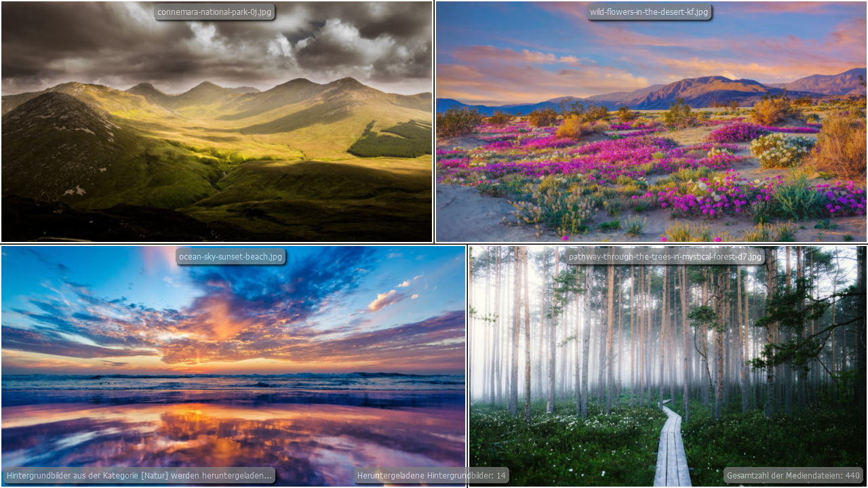Click the 'Hintergrundbilder aus der Kategorie [Natur]' status text
The width and height of the screenshot is (868, 488).
click(x=139, y=476)
